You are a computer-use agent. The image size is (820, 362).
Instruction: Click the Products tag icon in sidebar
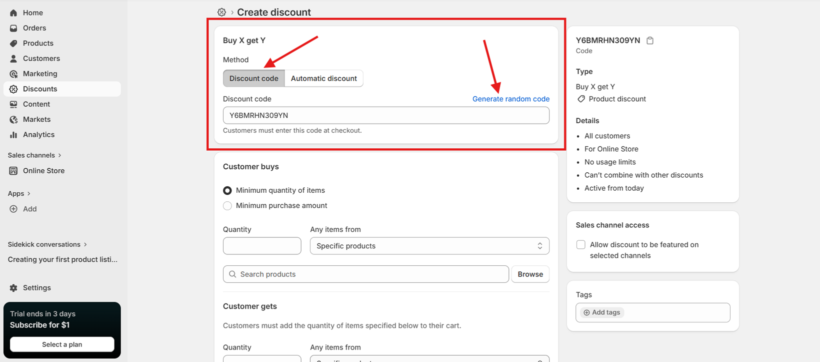14,43
